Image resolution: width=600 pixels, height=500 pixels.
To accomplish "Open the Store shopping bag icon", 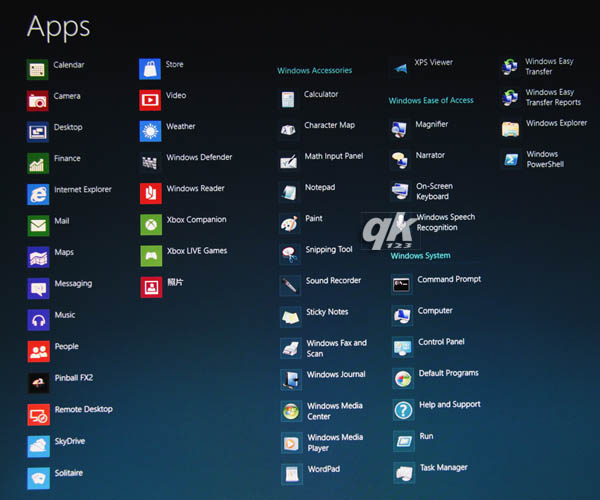I will click(x=150, y=69).
